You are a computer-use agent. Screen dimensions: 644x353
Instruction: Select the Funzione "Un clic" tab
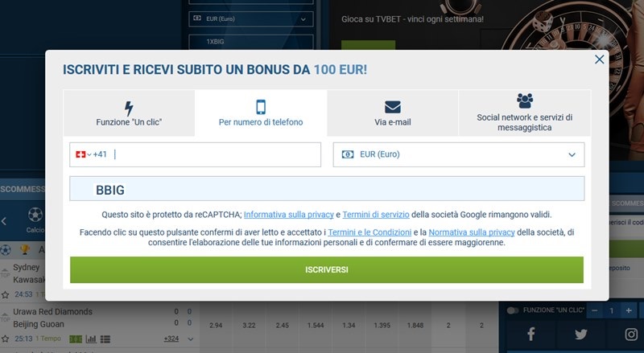(129, 113)
